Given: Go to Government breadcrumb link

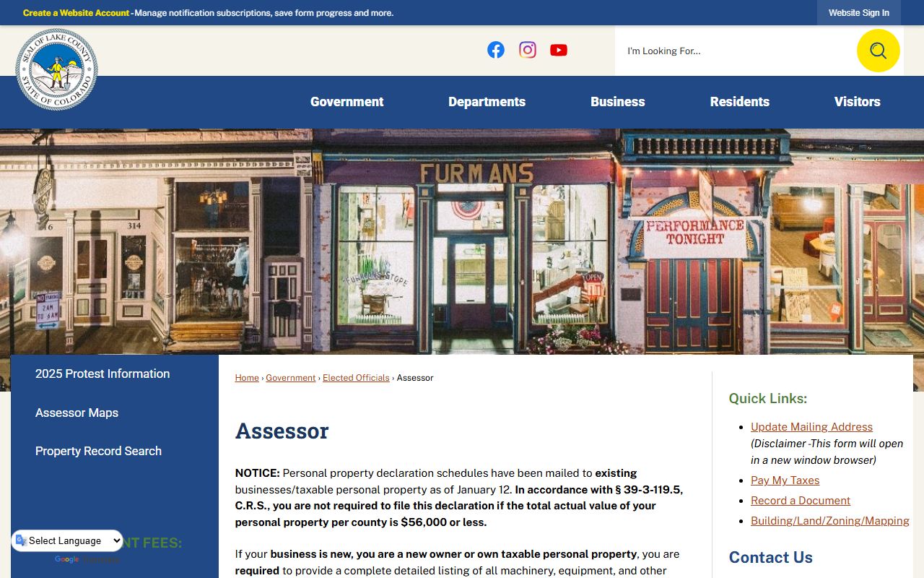Looking at the screenshot, I should point(291,378).
